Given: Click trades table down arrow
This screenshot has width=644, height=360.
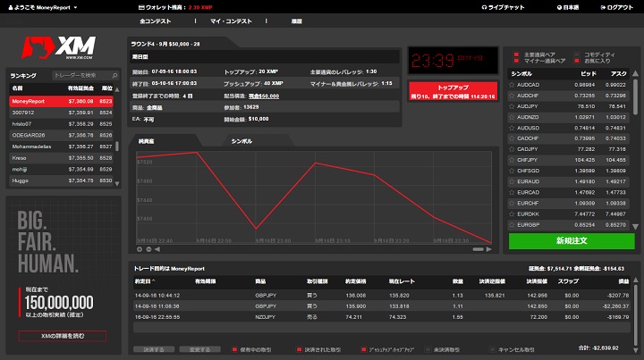Looking at the screenshot, I should tap(636, 350).
